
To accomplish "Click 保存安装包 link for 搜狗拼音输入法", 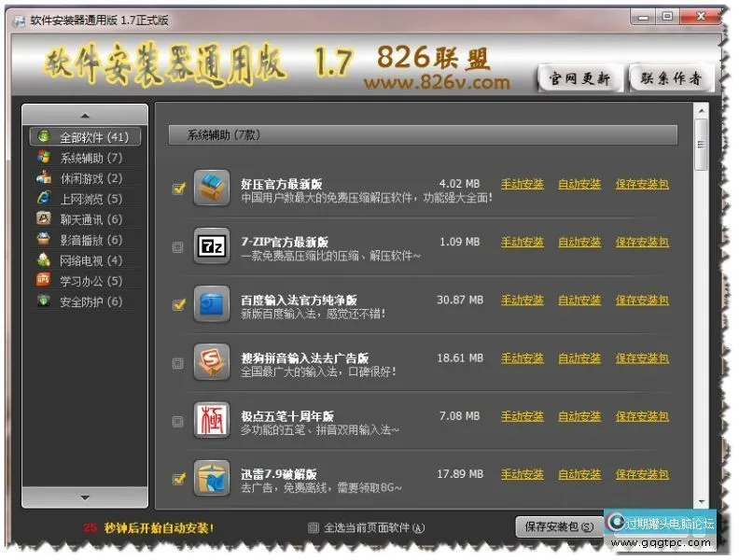I will pos(642,358).
